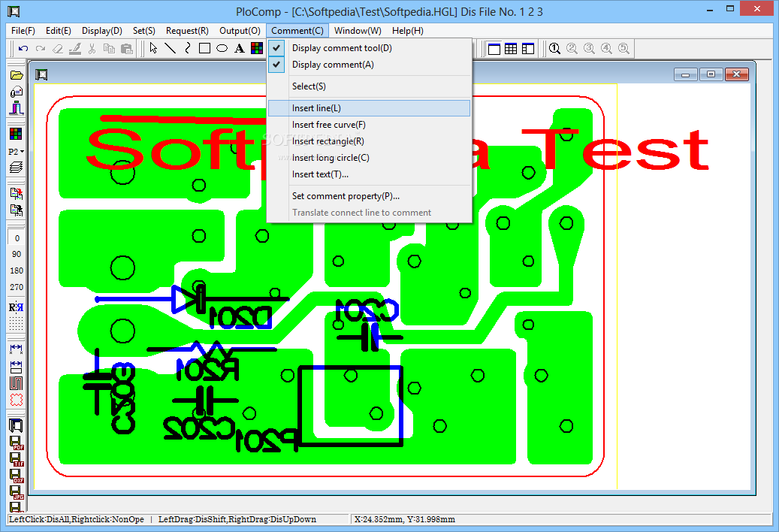This screenshot has height=532, width=779.
Task: Expand the P2 dropdown arrow
Action: (22, 152)
